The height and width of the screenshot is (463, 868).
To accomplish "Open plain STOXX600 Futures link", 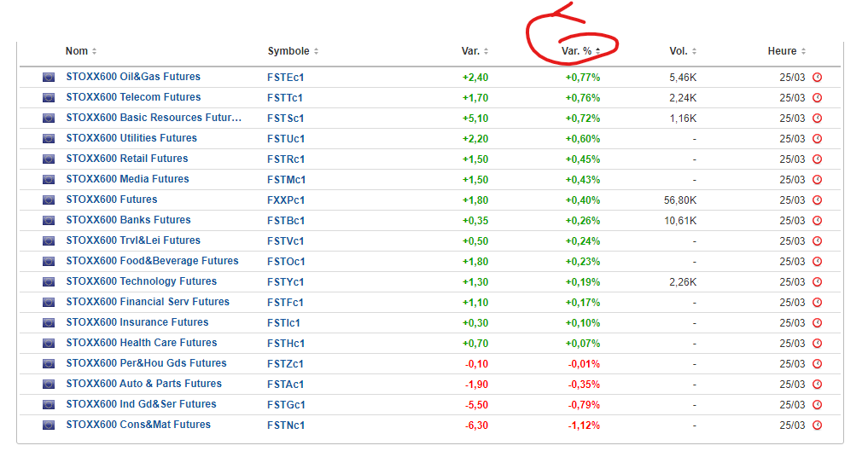I will [x=111, y=200].
